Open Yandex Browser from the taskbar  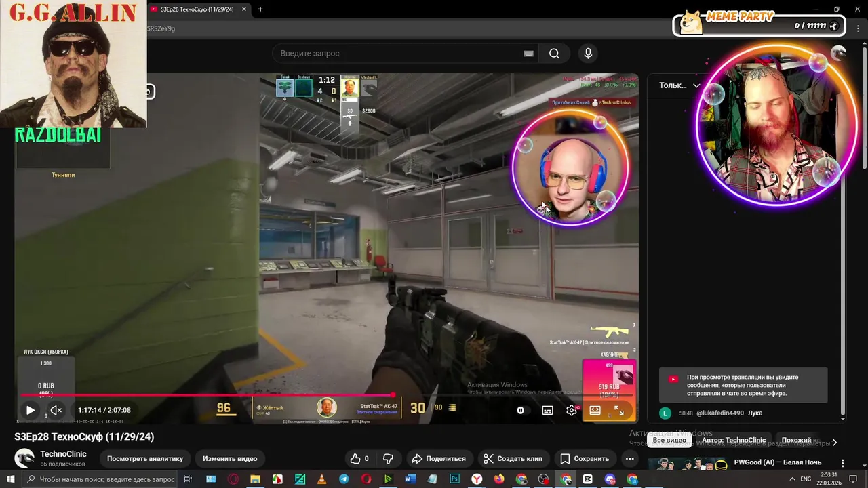point(477,479)
